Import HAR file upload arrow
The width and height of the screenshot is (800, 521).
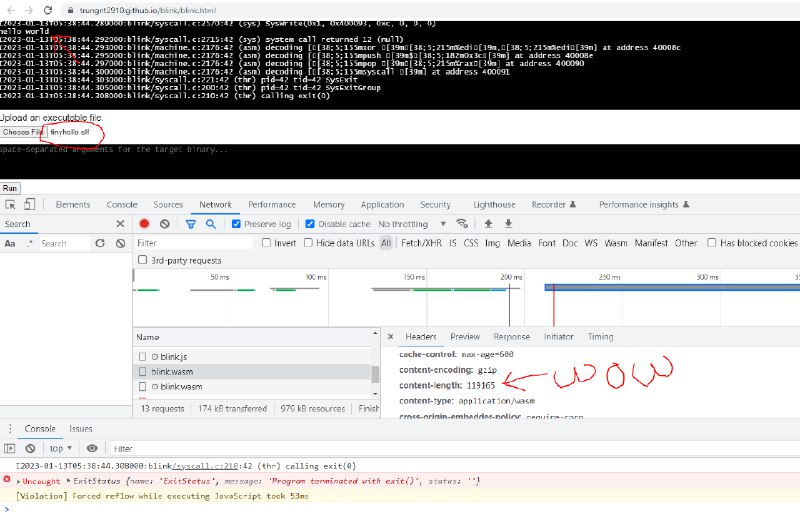tap(488, 224)
